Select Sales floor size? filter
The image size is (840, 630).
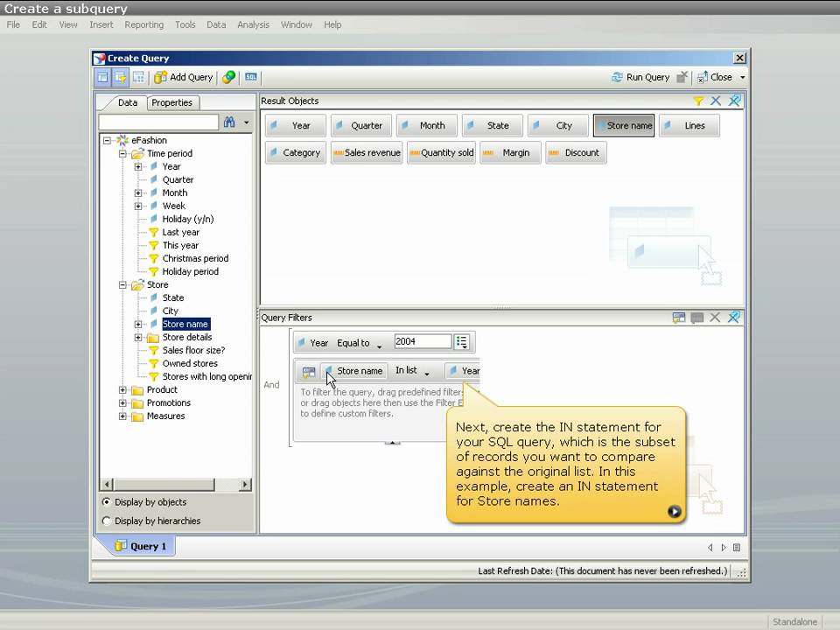point(193,350)
